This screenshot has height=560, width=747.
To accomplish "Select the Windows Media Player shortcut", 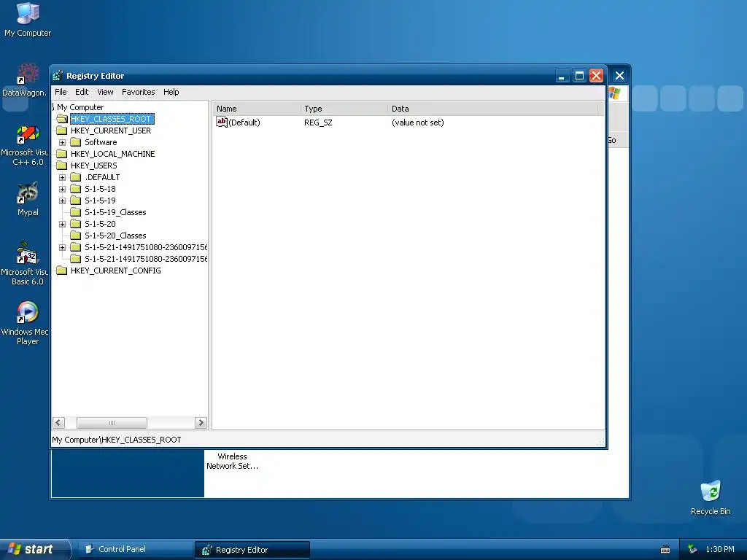I will click(25, 324).
